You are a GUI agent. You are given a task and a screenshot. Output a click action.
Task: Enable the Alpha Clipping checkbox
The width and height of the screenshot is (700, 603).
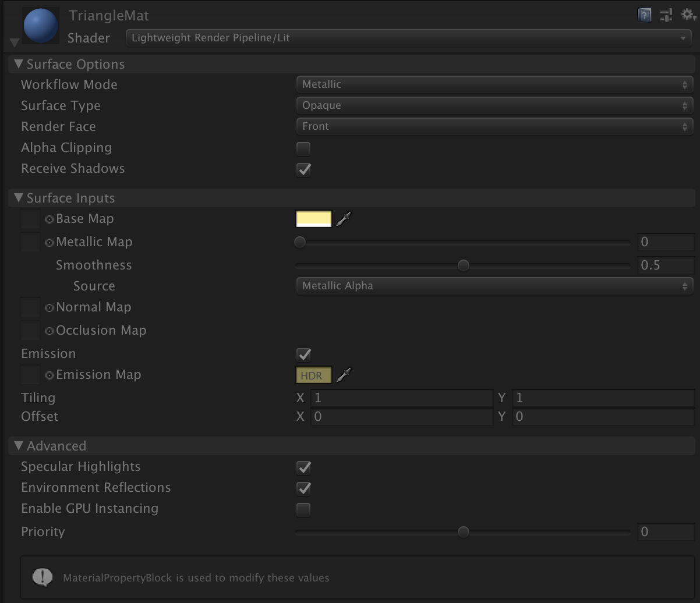[303, 148]
